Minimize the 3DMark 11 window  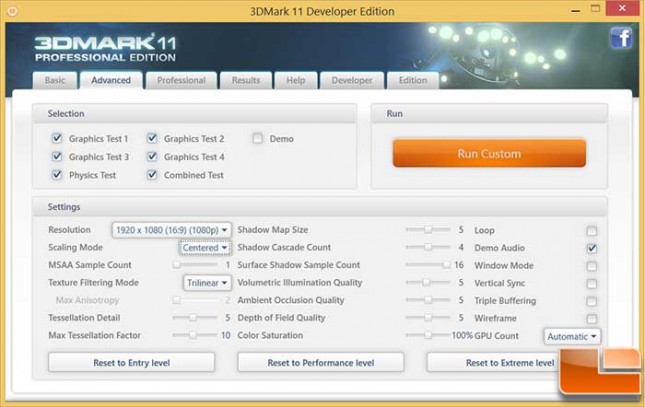click(576, 10)
